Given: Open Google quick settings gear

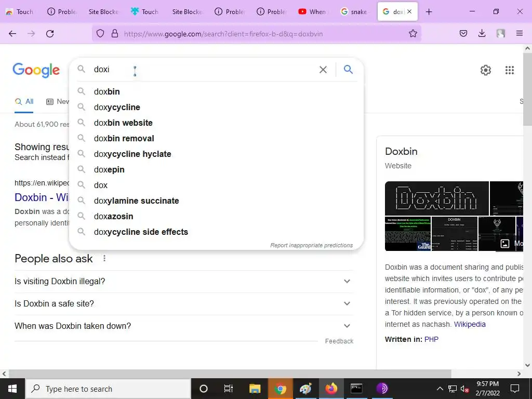Looking at the screenshot, I should point(486,70).
